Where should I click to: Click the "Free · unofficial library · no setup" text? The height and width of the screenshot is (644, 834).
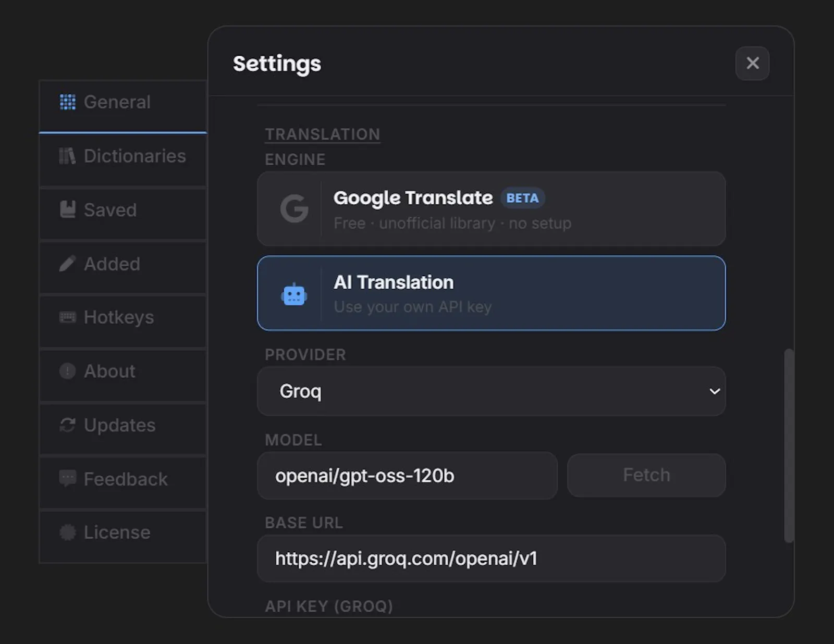[x=452, y=223]
